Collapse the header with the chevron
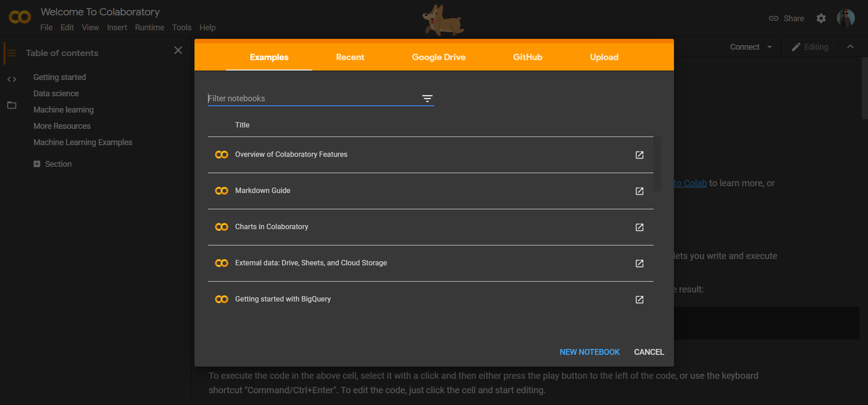 tap(850, 47)
